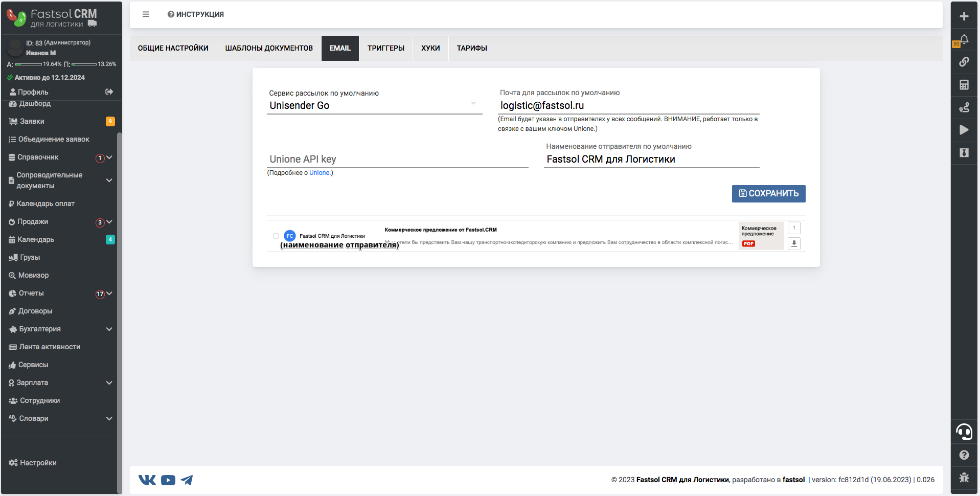980x496 pixels.
Task: Switch to ОБЩИЕ НАСТРОЙКИ tab
Action: [173, 48]
